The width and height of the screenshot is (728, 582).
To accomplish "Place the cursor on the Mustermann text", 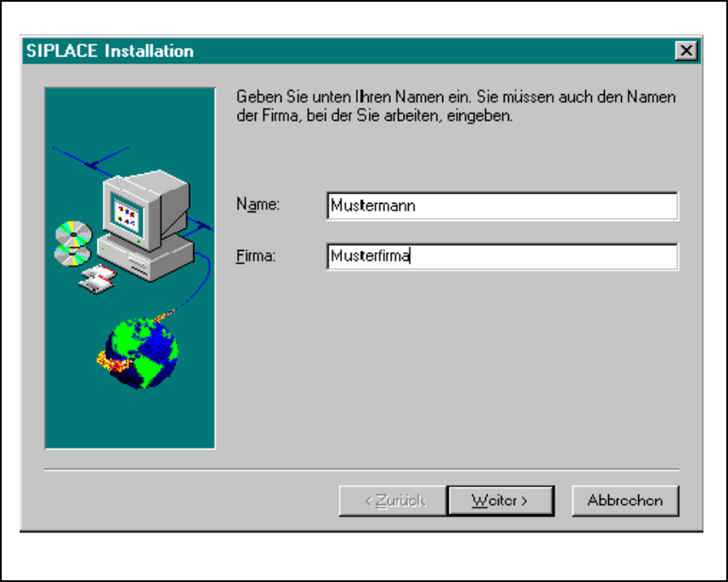I will coord(373,205).
